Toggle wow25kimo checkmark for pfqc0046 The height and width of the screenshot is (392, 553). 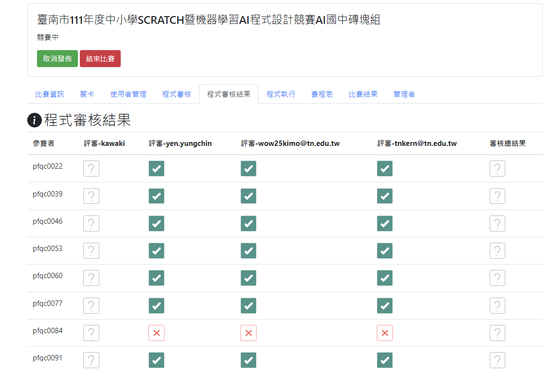pyautogui.click(x=248, y=224)
